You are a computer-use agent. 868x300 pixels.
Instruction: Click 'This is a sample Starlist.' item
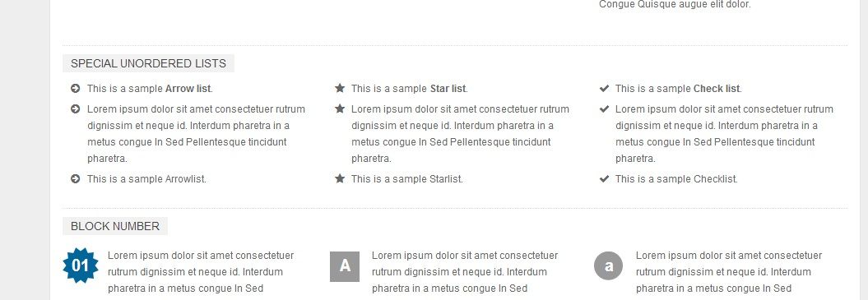point(407,179)
